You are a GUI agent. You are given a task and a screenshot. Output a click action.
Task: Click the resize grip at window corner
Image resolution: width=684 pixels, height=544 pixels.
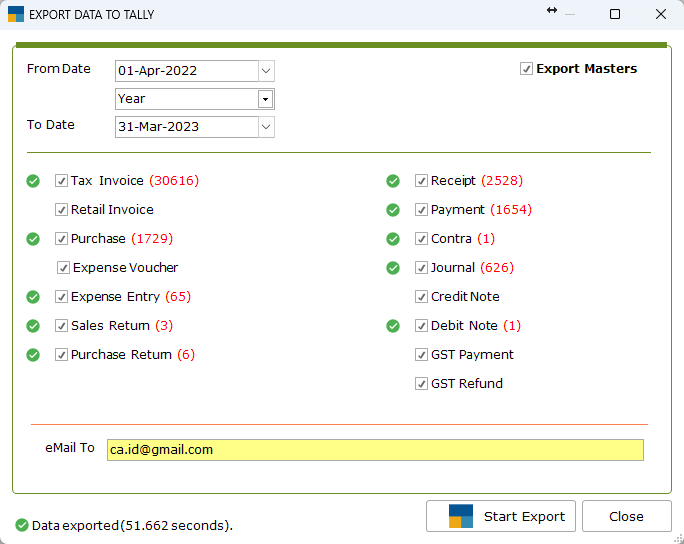(678, 539)
